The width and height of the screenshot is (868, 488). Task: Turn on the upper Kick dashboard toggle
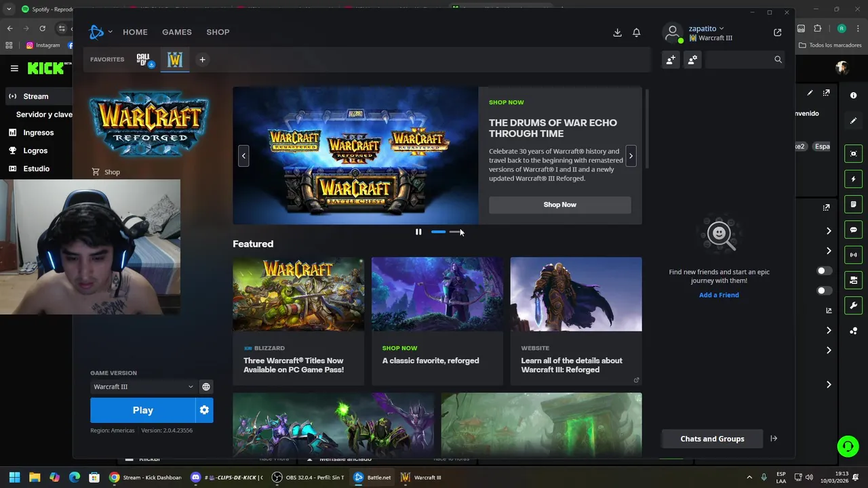824,270
